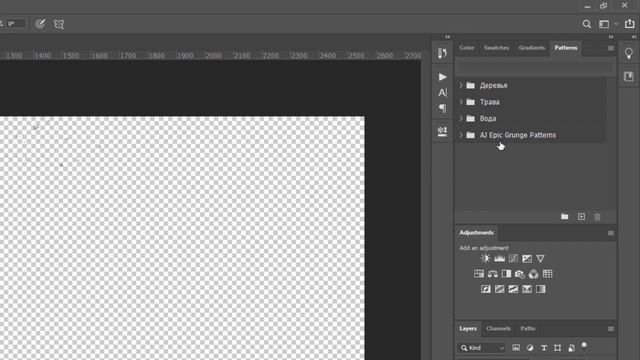This screenshot has width=640, height=360.
Task: Expand the AJ Epic Grunge Patterns folder
Action: (x=461, y=135)
